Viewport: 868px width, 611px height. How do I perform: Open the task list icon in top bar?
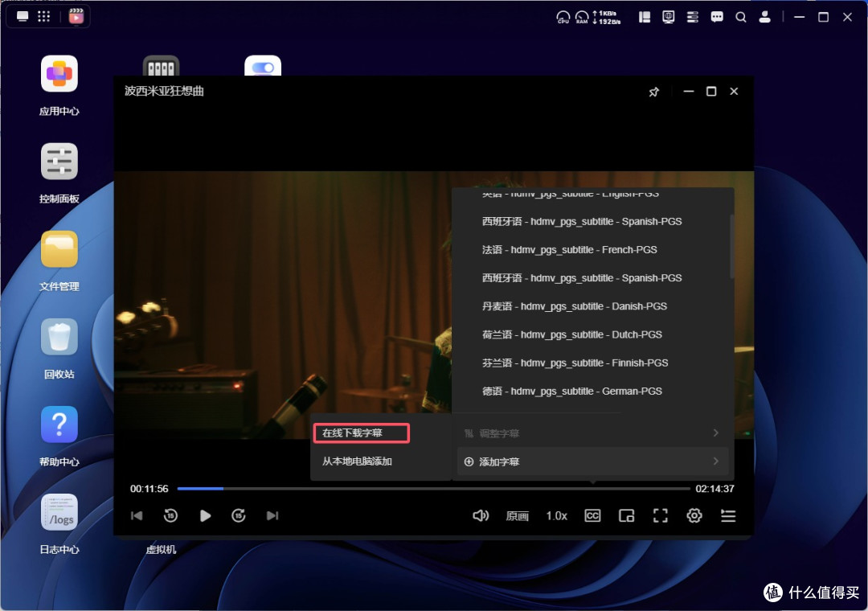(x=693, y=17)
